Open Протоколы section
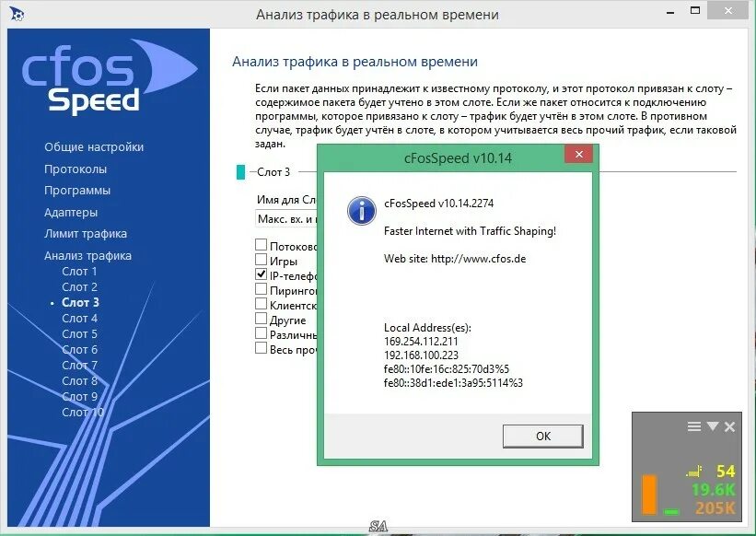The image size is (756, 536). (76, 169)
